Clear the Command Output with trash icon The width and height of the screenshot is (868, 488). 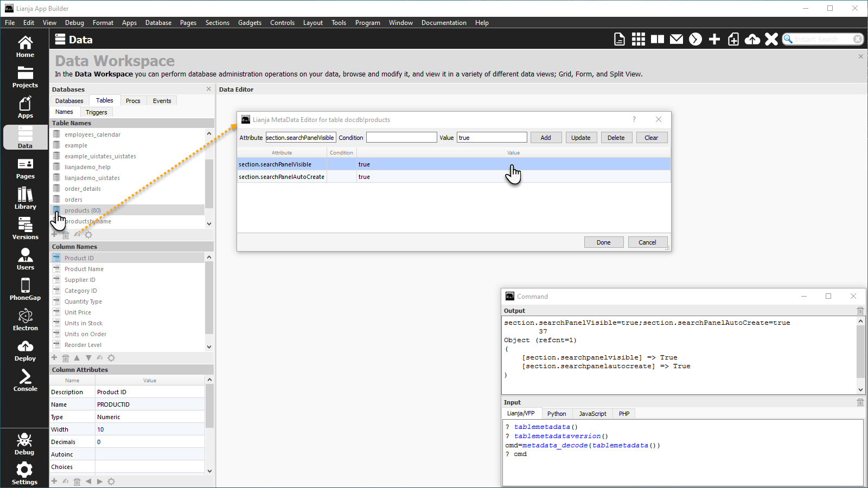pos(860,311)
